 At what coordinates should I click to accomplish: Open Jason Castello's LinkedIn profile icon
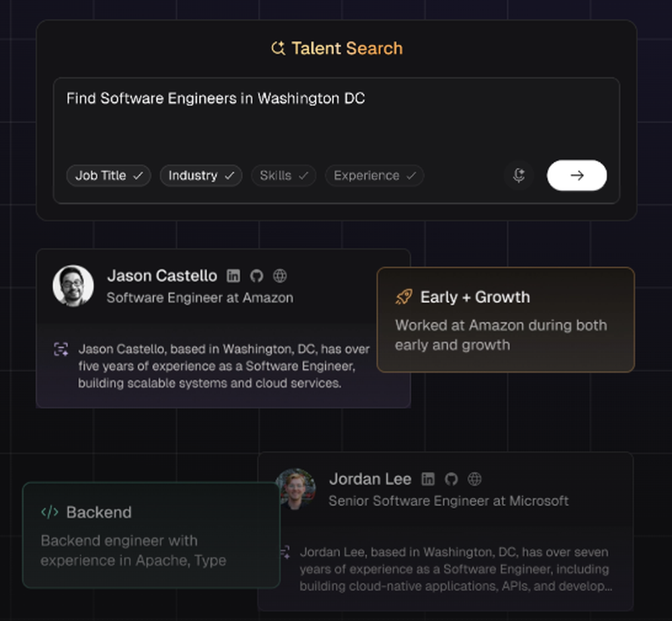[x=233, y=276]
